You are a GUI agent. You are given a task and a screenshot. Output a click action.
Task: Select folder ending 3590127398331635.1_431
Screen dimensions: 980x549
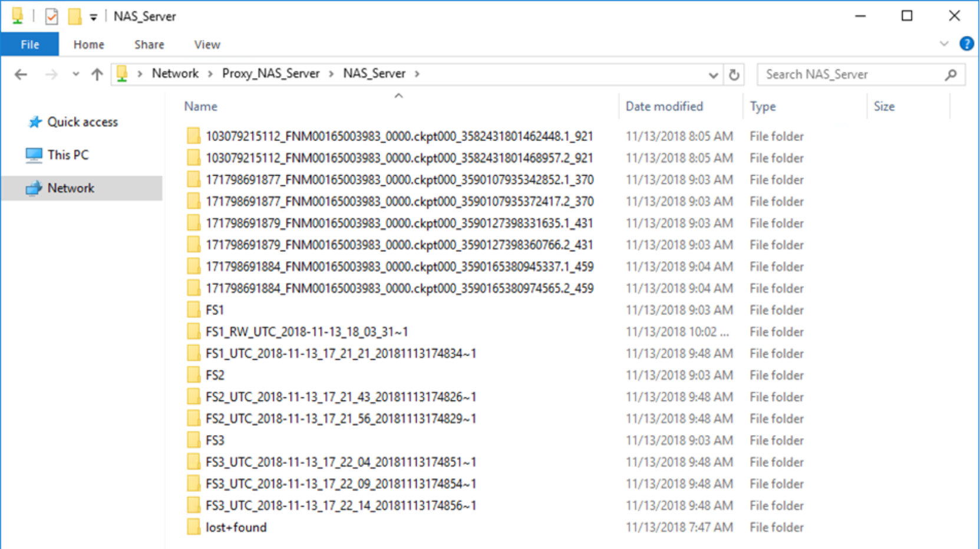click(399, 223)
